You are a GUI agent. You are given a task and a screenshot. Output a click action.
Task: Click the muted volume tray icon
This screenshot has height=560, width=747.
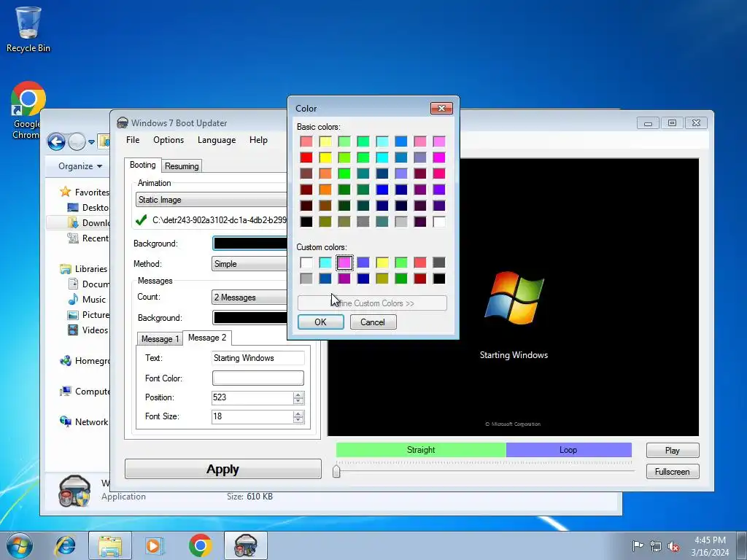tap(673, 546)
